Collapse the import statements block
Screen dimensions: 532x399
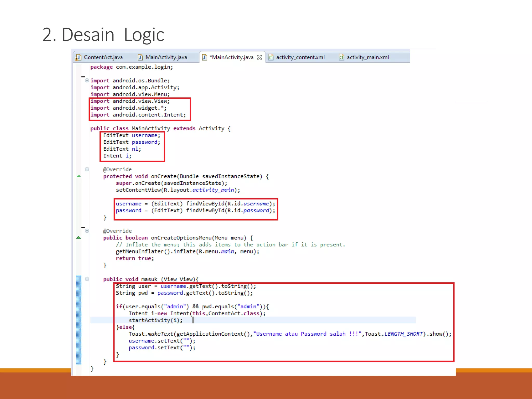click(87, 80)
